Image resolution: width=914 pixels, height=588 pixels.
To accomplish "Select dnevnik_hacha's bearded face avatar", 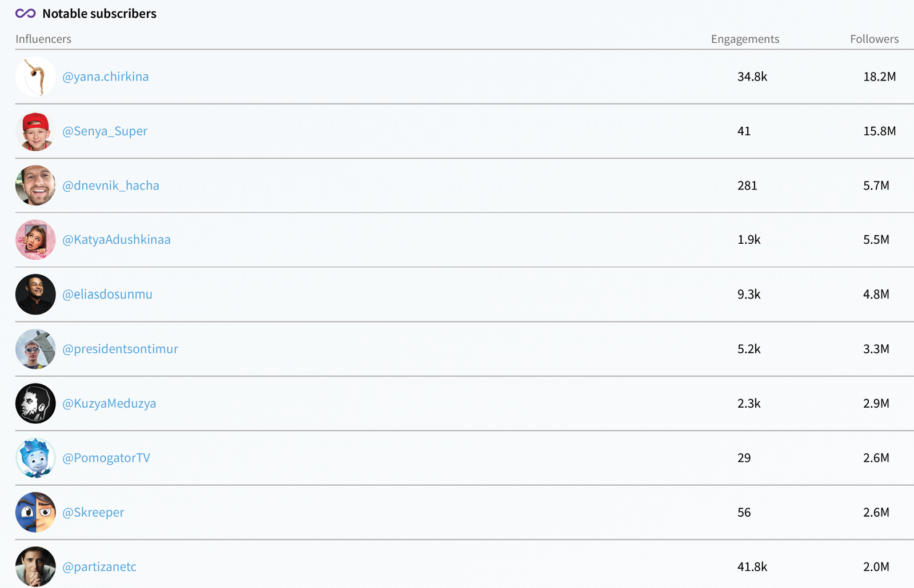I will pos(35,186).
